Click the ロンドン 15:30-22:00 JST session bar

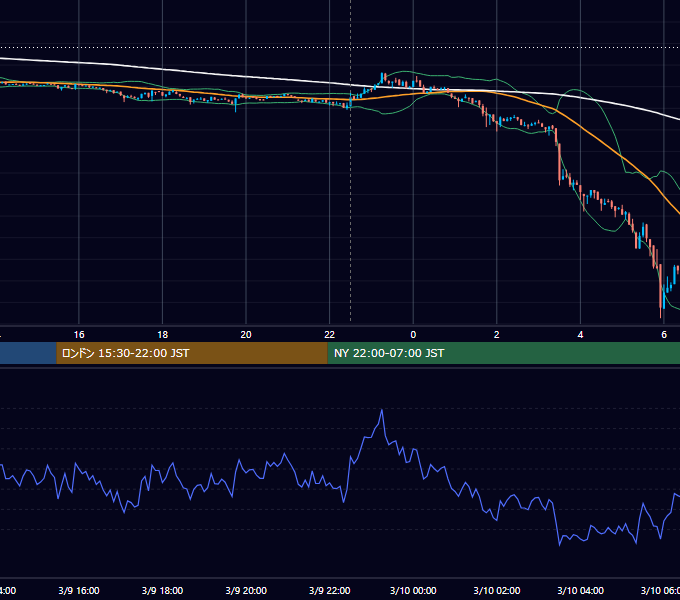[x=192, y=353]
